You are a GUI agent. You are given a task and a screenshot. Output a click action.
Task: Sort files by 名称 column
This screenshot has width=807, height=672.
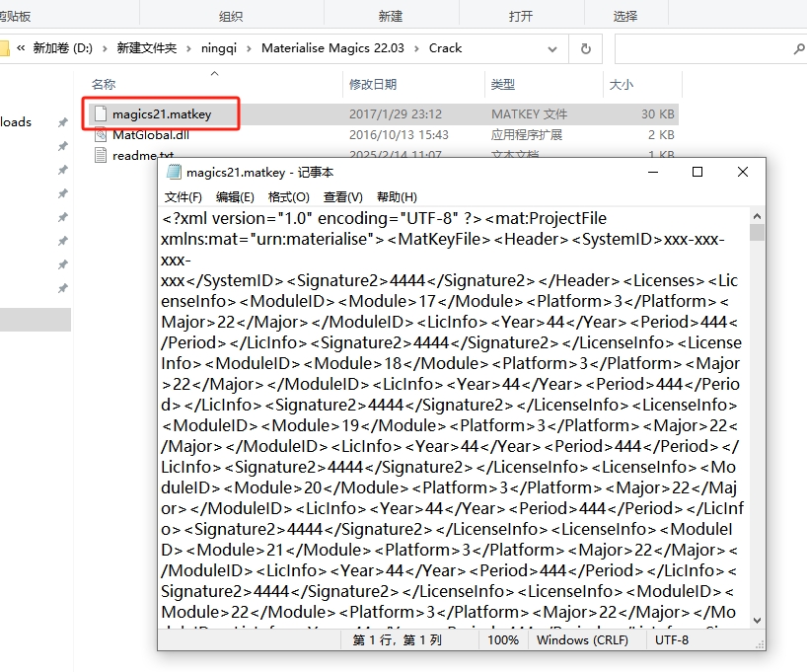[x=104, y=85]
